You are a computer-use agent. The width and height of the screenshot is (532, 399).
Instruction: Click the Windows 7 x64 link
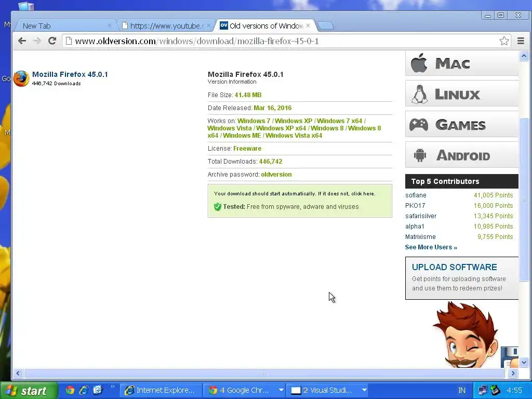tap(339, 121)
